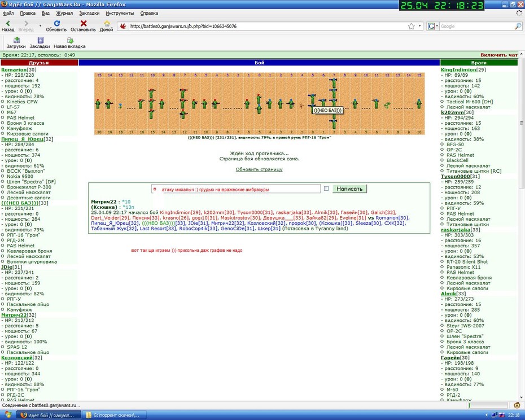525x420 pixels.
Task: Click the Back navigation arrow
Action: [8, 24]
